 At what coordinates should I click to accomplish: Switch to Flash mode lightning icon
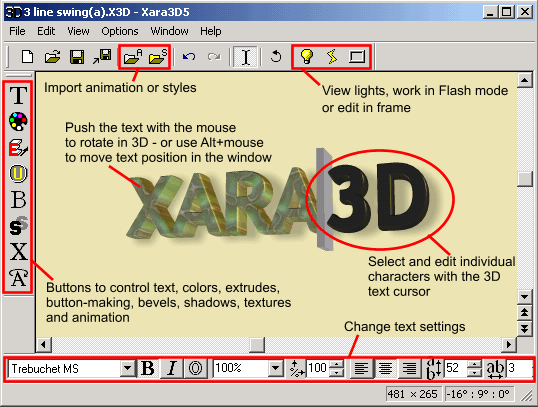pos(331,57)
